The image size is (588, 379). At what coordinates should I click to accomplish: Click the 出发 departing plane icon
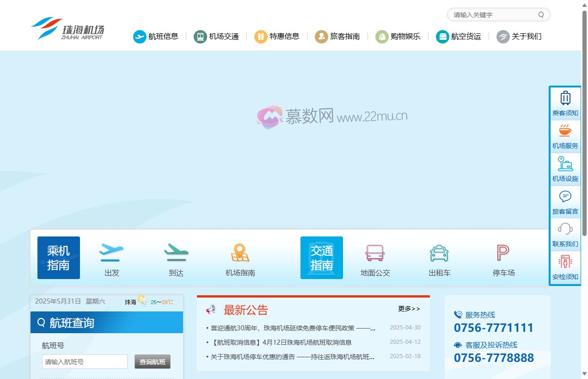pyautogui.click(x=111, y=252)
